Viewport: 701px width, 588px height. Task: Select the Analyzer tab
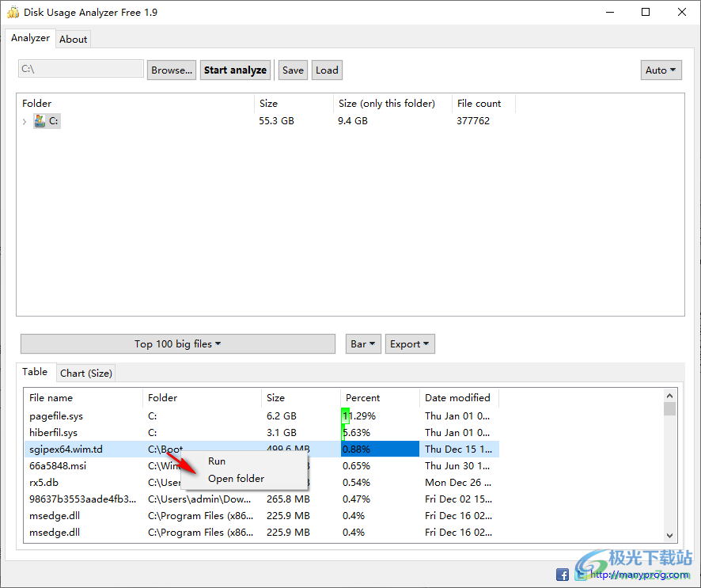[30, 38]
